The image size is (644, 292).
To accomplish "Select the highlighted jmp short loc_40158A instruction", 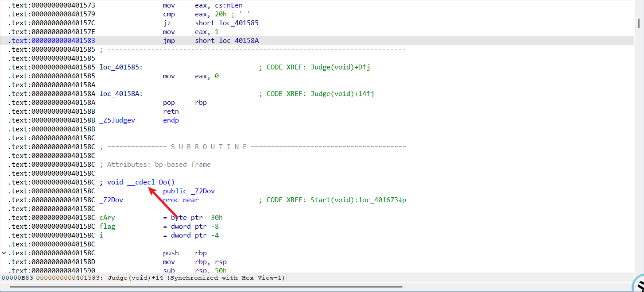I will [211, 41].
